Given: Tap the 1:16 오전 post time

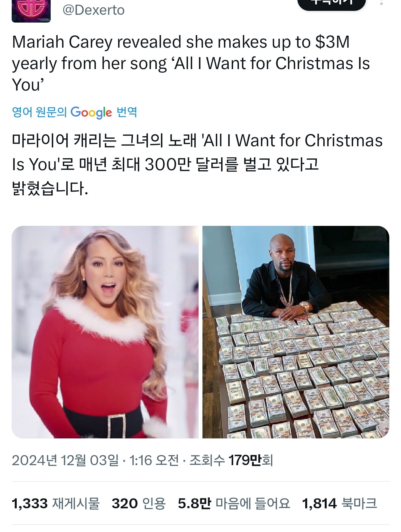Looking at the screenshot, I should 154,460.
